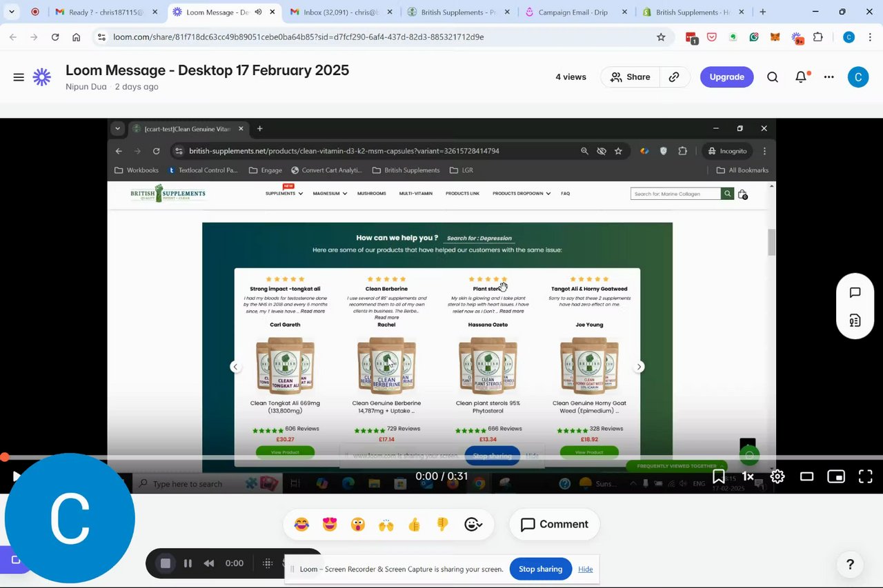Open Pocket extension icon
The image size is (883, 588).
point(711,37)
